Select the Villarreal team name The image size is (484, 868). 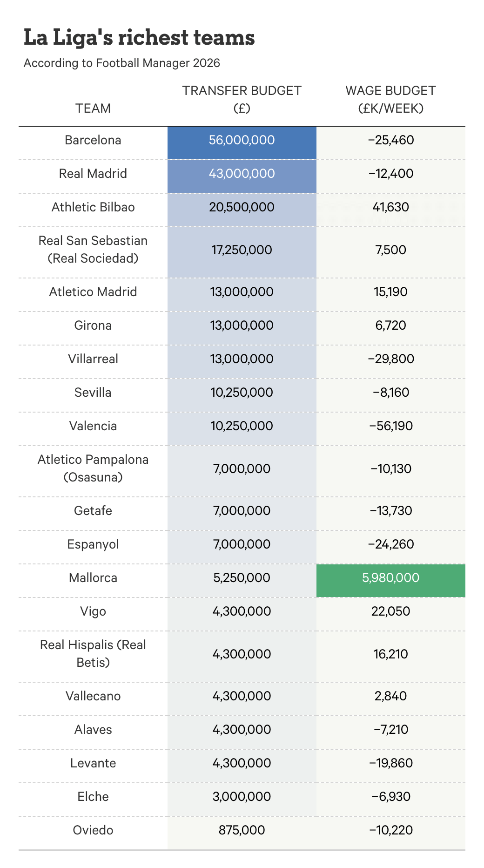(93, 359)
